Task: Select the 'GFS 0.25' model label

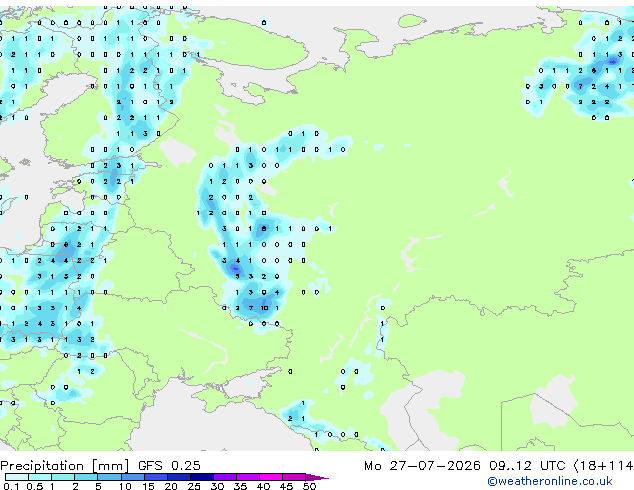Action: (169, 466)
